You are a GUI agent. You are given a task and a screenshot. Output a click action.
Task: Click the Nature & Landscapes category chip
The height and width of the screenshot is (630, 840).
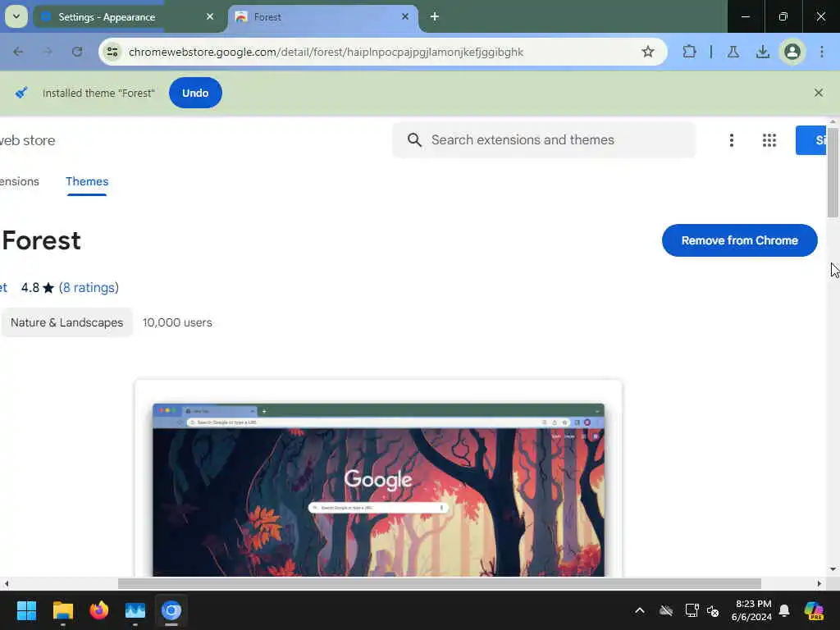[66, 322]
